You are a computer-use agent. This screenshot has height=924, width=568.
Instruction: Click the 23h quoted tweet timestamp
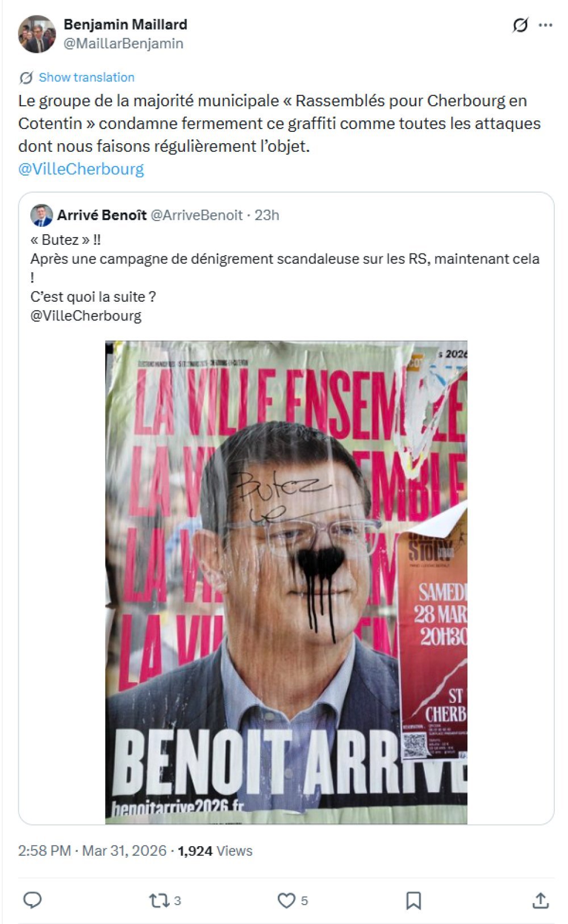tap(267, 215)
